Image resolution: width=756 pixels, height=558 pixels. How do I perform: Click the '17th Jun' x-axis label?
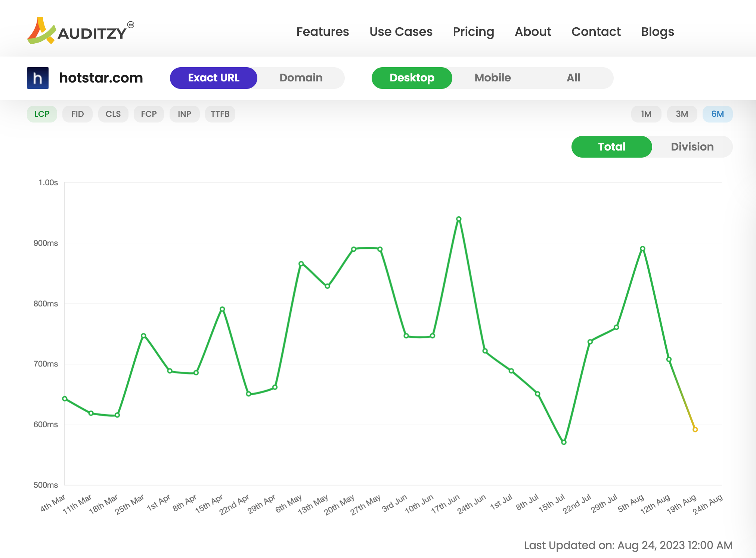(x=445, y=504)
